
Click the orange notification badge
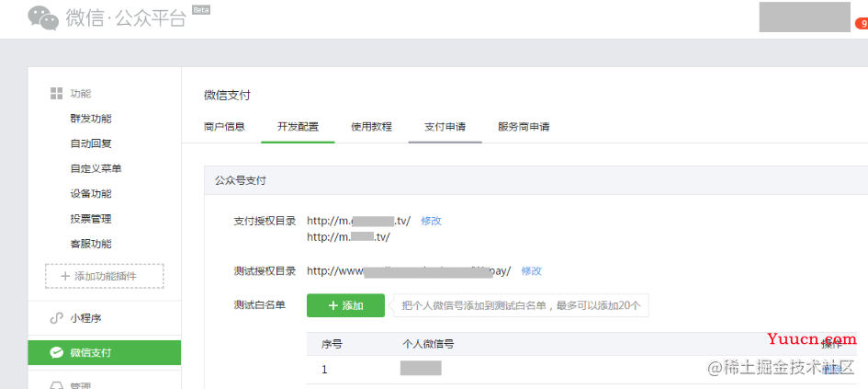pyautogui.click(x=862, y=23)
